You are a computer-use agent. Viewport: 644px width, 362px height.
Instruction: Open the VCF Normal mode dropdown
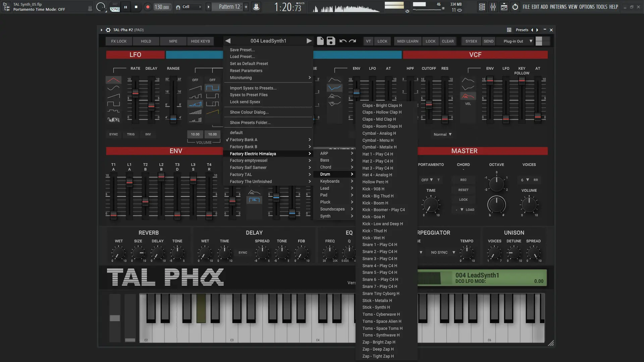(442, 134)
